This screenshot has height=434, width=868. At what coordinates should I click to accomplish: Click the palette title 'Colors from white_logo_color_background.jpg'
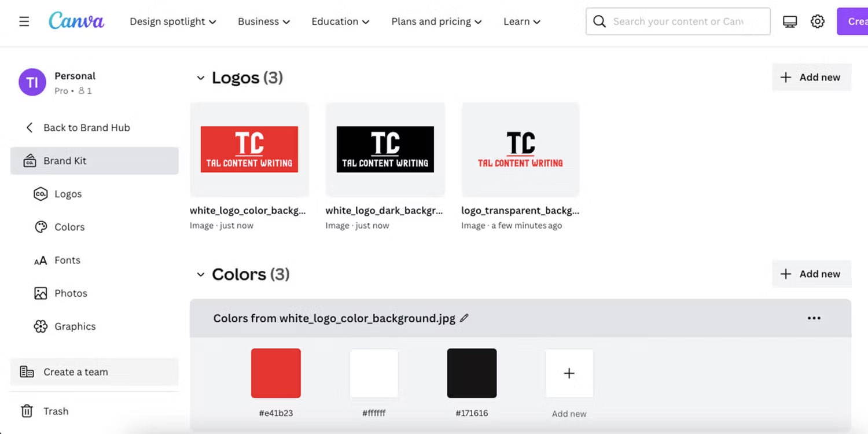(x=334, y=318)
